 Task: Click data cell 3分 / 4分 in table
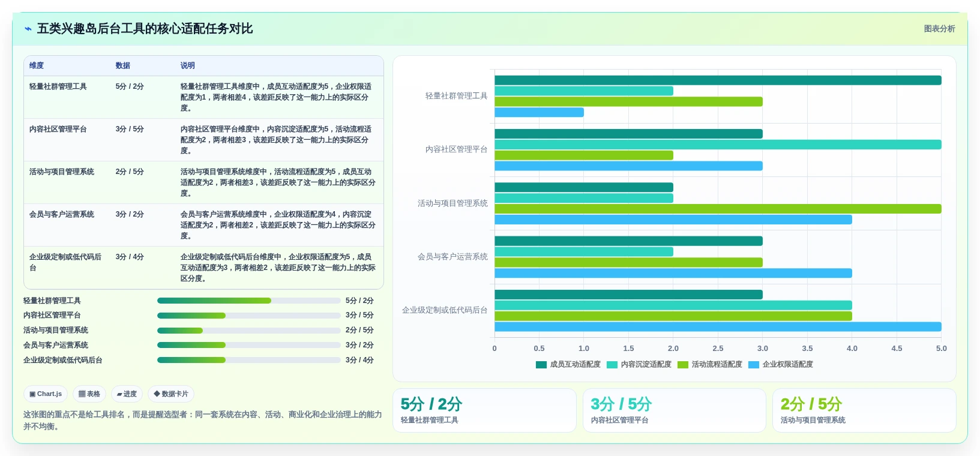pyautogui.click(x=130, y=257)
